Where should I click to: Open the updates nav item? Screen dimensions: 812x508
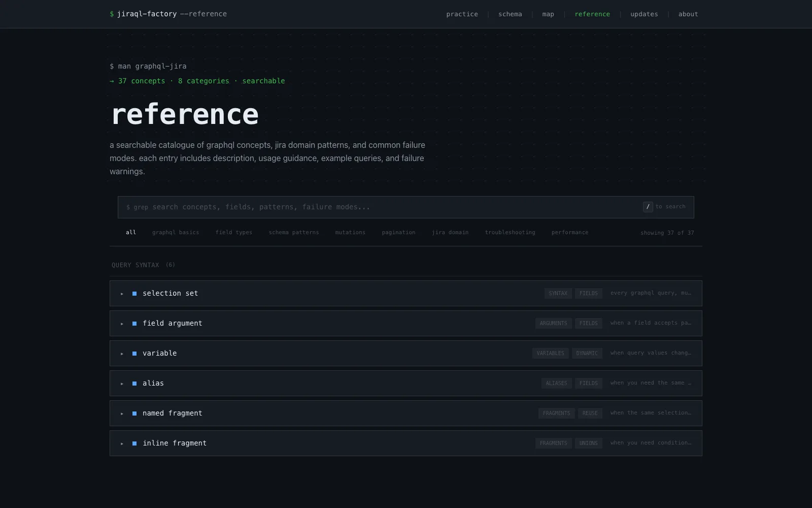tap(644, 14)
